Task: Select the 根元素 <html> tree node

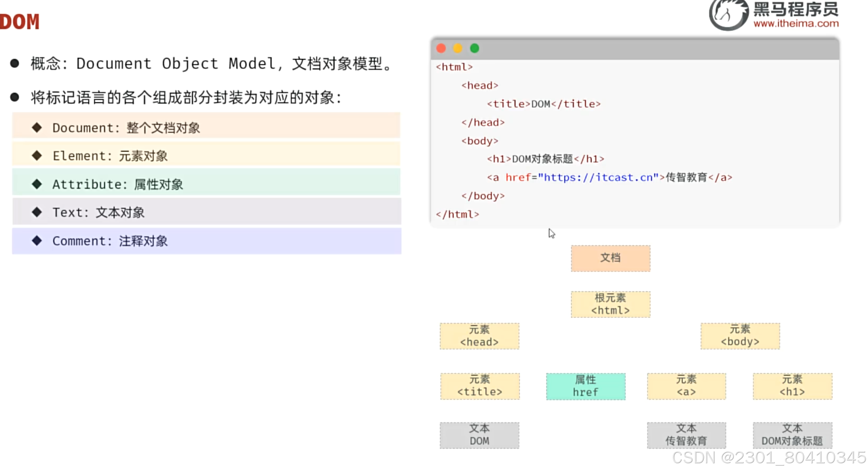Action: (x=610, y=304)
